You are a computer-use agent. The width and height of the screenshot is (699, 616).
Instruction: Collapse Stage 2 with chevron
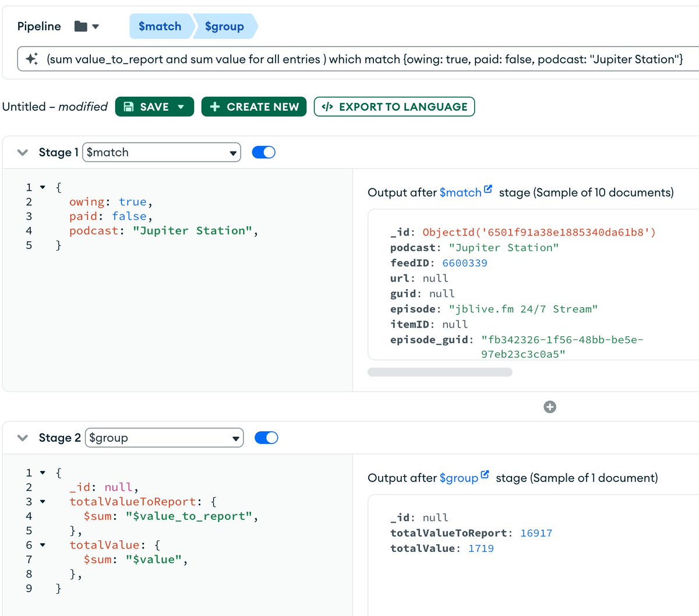click(23, 438)
